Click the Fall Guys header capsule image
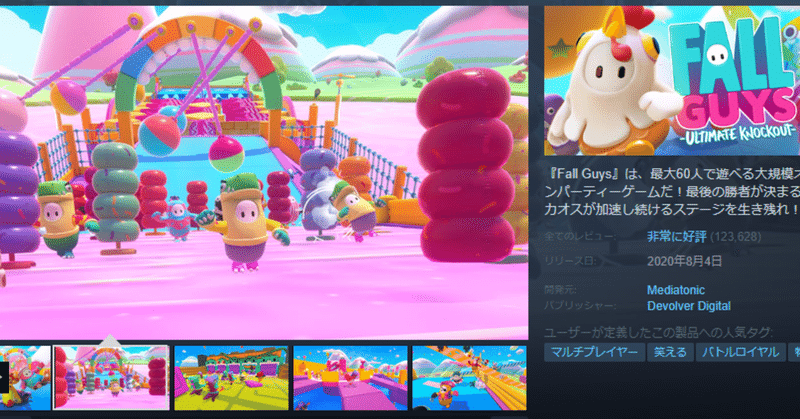The width and height of the screenshot is (800, 419). (672, 81)
